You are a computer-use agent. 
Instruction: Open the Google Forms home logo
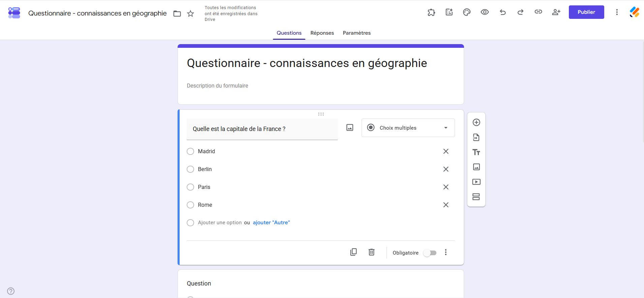pos(14,13)
